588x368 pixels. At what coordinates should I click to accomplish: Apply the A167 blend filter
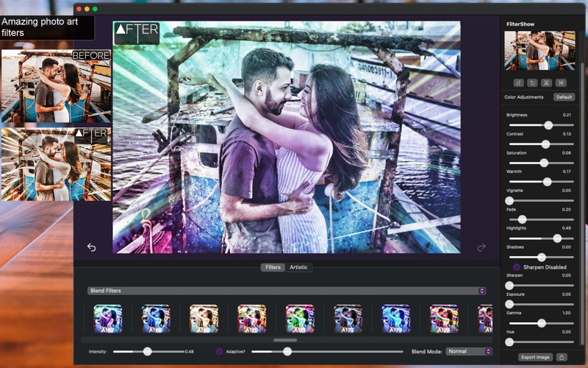(x=107, y=319)
